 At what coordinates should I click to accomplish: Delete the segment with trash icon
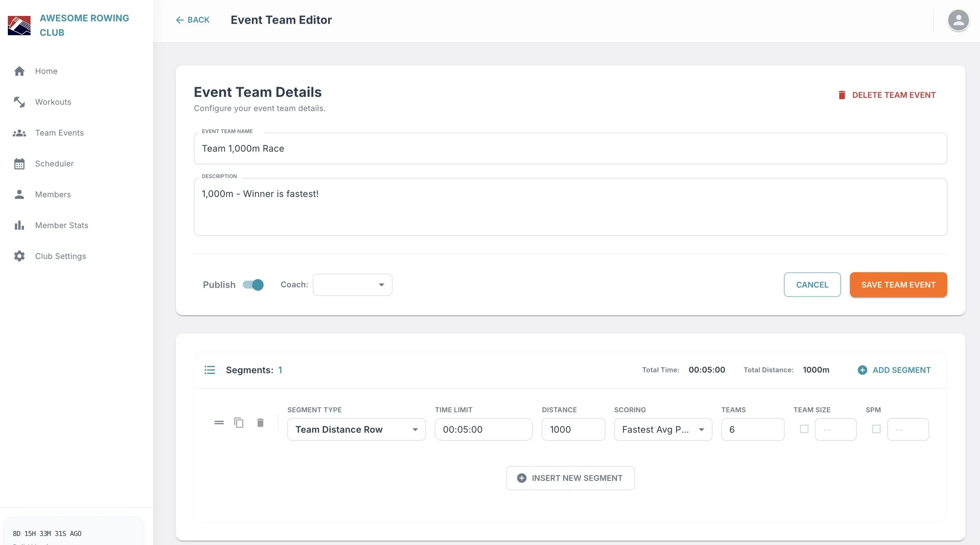point(260,423)
